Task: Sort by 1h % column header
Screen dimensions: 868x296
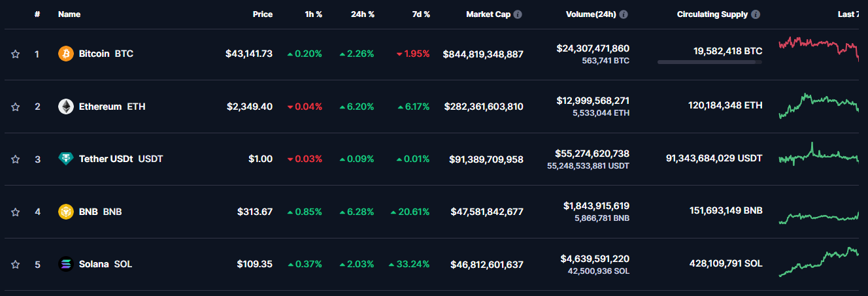Action: pos(314,14)
